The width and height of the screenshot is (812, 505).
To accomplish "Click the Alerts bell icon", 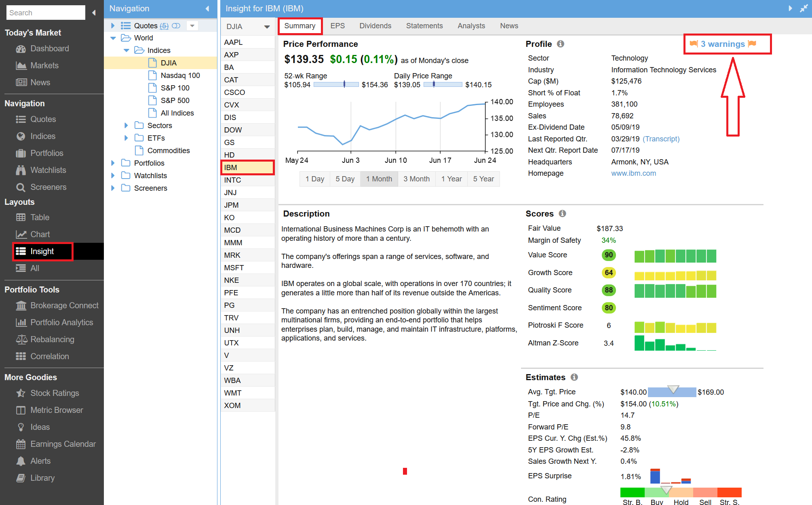I will pos(21,461).
